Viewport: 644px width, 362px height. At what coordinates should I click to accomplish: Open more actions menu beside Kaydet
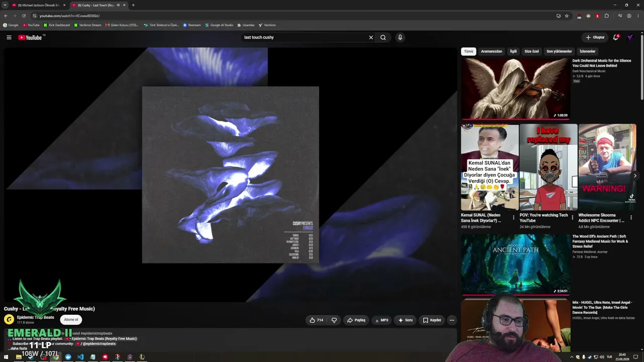(x=452, y=320)
